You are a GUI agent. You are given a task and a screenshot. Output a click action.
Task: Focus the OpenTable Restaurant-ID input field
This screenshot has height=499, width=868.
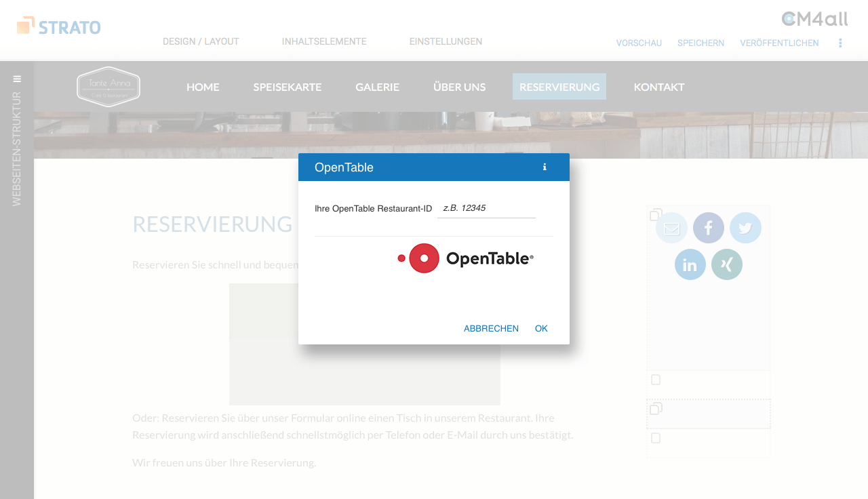486,208
